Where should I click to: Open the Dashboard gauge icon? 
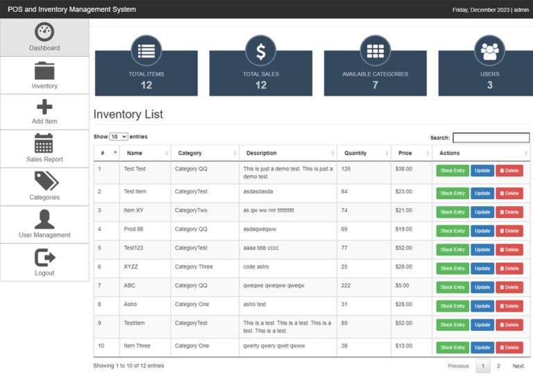click(44, 32)
